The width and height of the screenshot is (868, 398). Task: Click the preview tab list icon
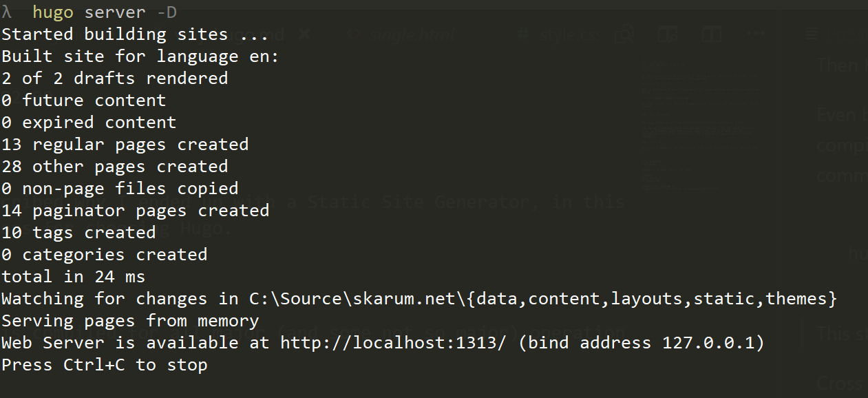pos(812,34)
